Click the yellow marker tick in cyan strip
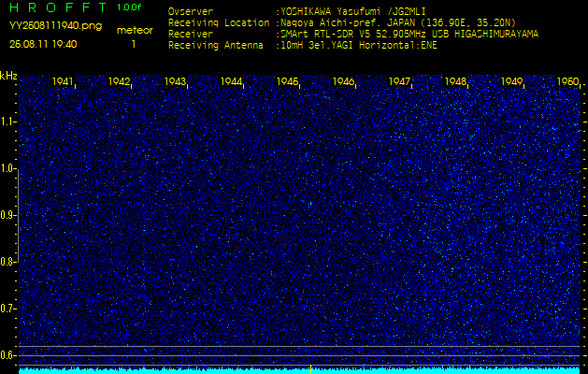Screen dimensions: 588x374 (x=311, y=369)
